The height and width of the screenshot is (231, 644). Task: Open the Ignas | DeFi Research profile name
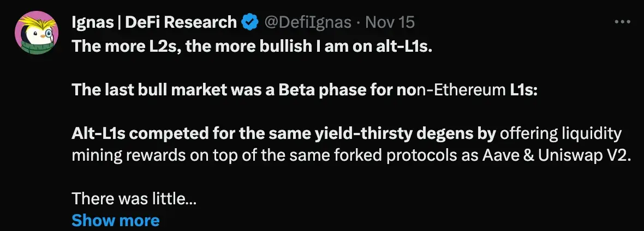point(154,22)
